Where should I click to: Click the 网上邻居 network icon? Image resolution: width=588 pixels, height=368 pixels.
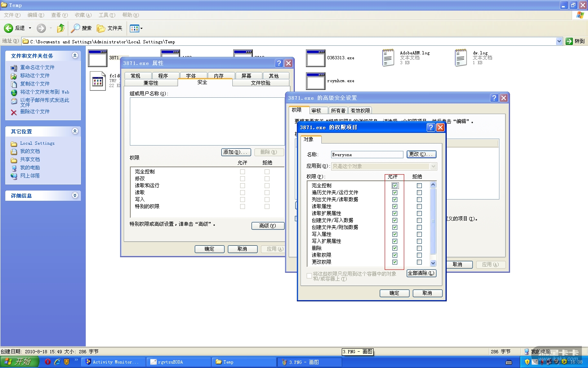[14, 176]
